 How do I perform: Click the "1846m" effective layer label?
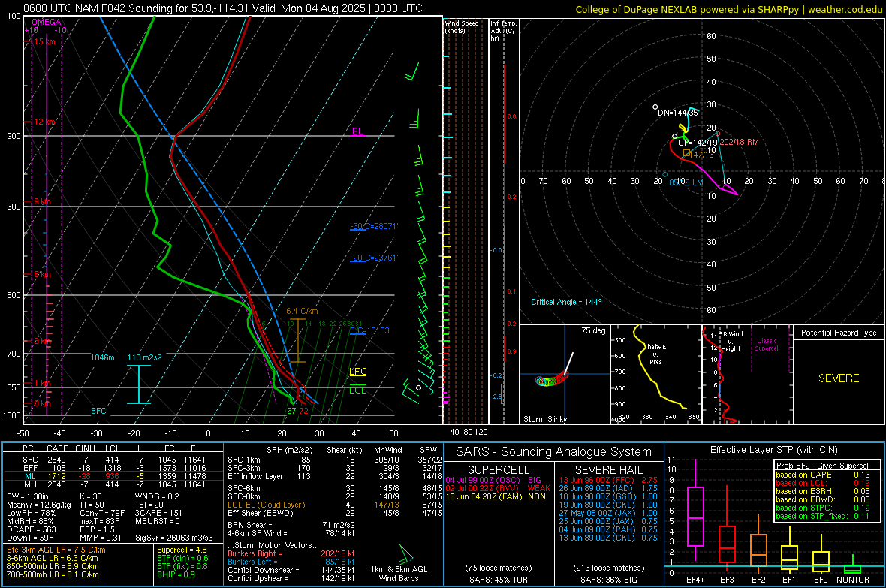pos(102,357)
